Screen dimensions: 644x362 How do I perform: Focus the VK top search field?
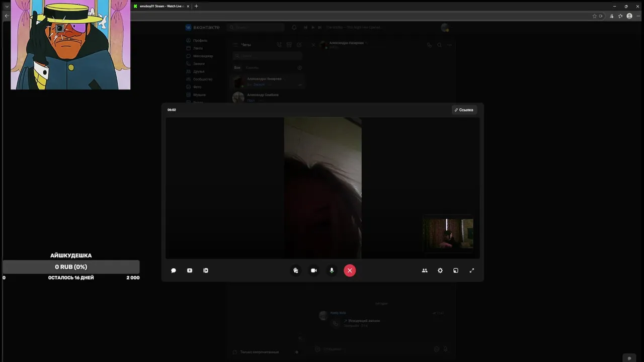click(x=256, y=27)
